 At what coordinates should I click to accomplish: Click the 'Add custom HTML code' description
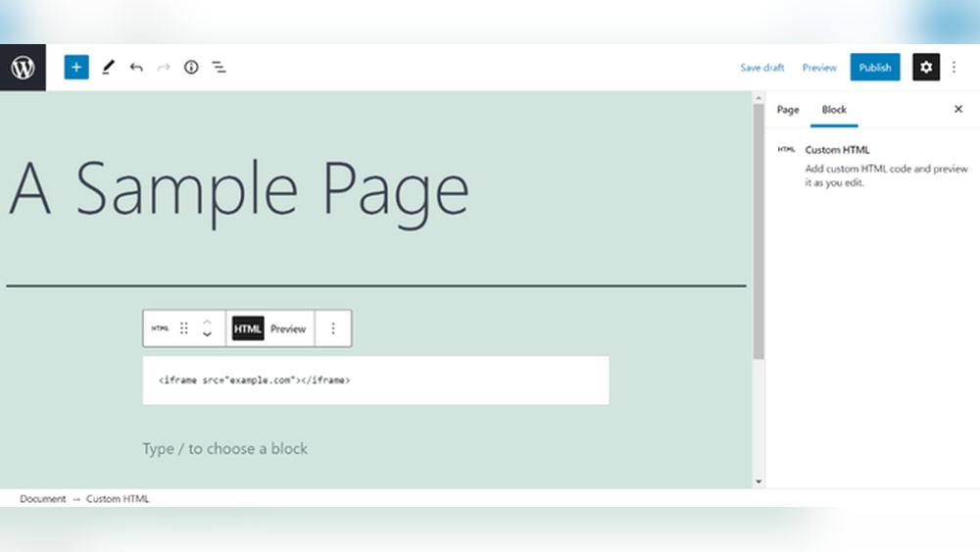pyautogui.click(x=886, y=176)
